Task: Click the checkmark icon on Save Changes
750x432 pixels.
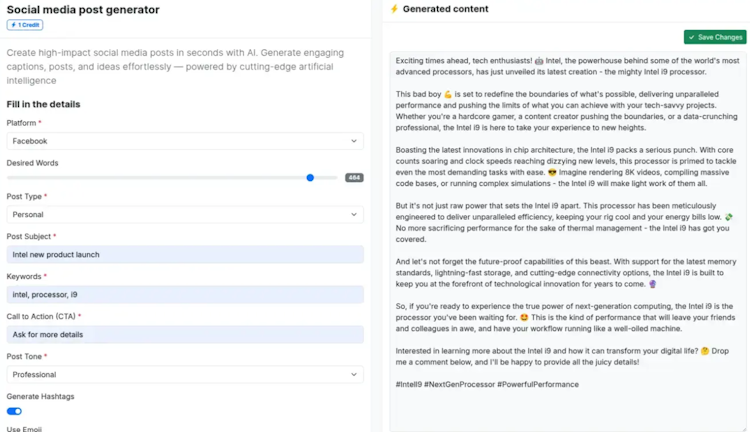Action: (692, 37)
